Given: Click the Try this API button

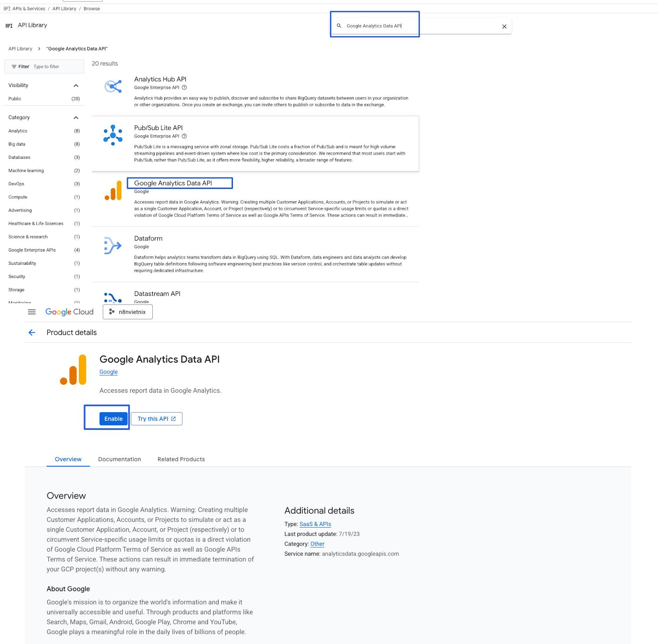Looking at the screenshot, I should tap(157, 419).
